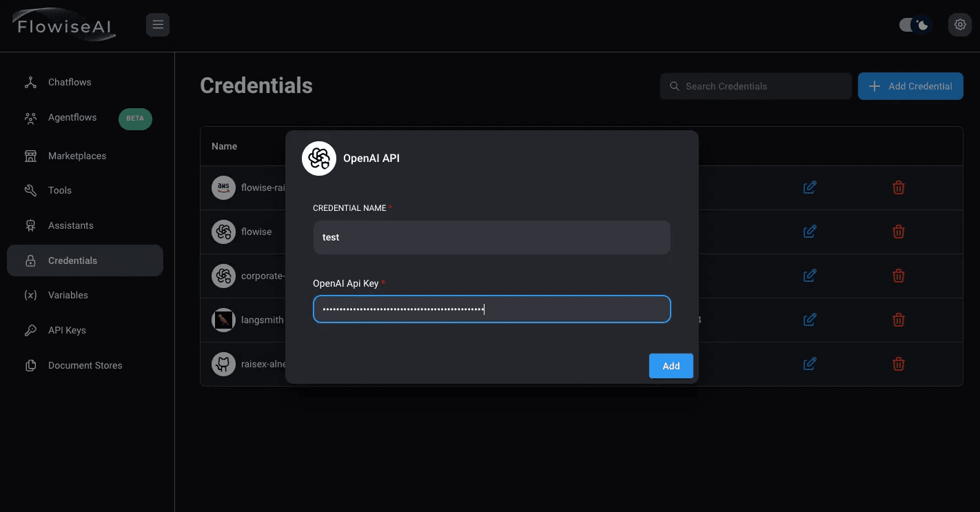Click the OpenAI logo in dialog header
The height and width of the screenshot is (512, 980).
point(319,158)
